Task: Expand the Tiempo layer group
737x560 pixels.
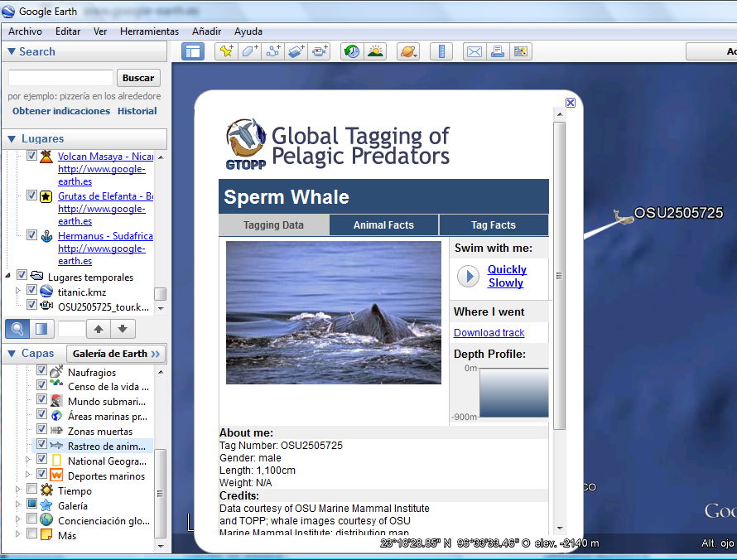Action: coord(18,489)
